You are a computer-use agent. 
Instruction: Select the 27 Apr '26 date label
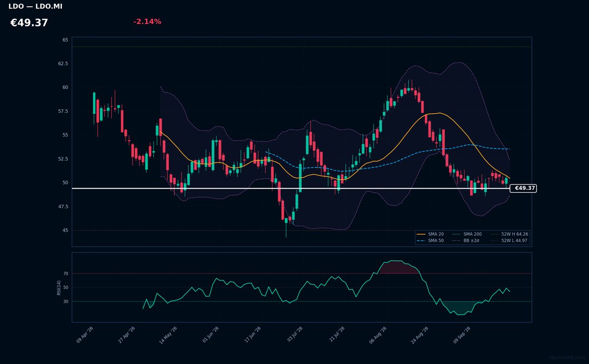pyautogui.click(x=127, y=335)
